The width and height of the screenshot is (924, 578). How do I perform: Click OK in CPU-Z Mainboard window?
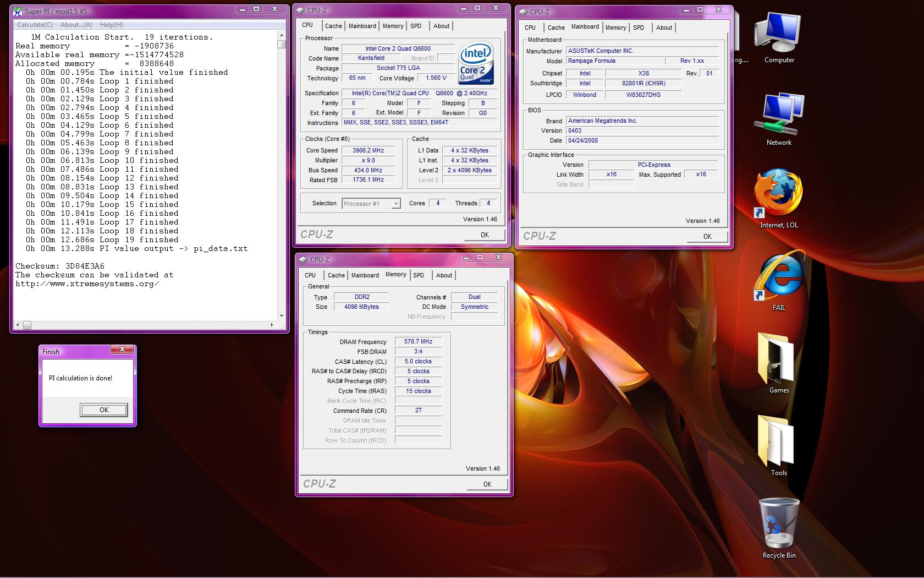click(x=707, y=237)
